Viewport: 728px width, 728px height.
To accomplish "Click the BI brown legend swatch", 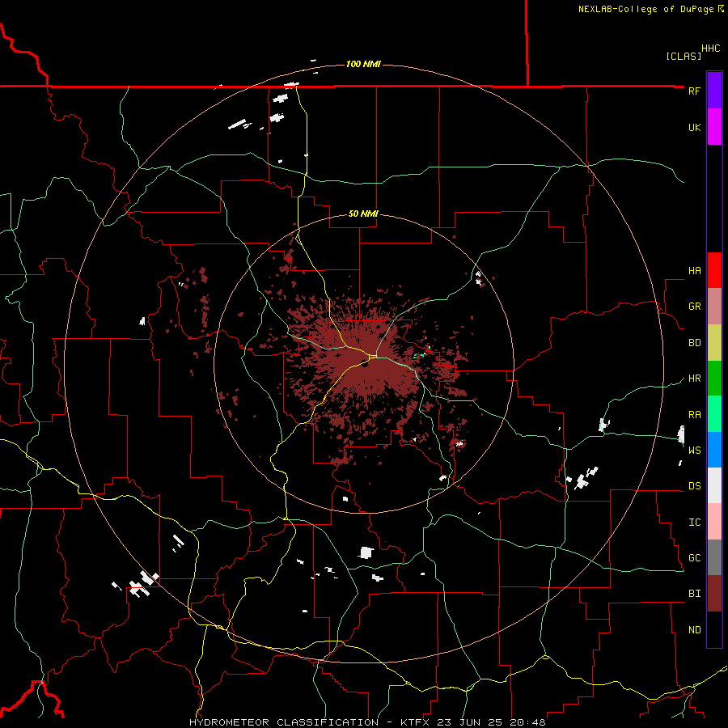I will pyautogui.click(x=714, y=594).
